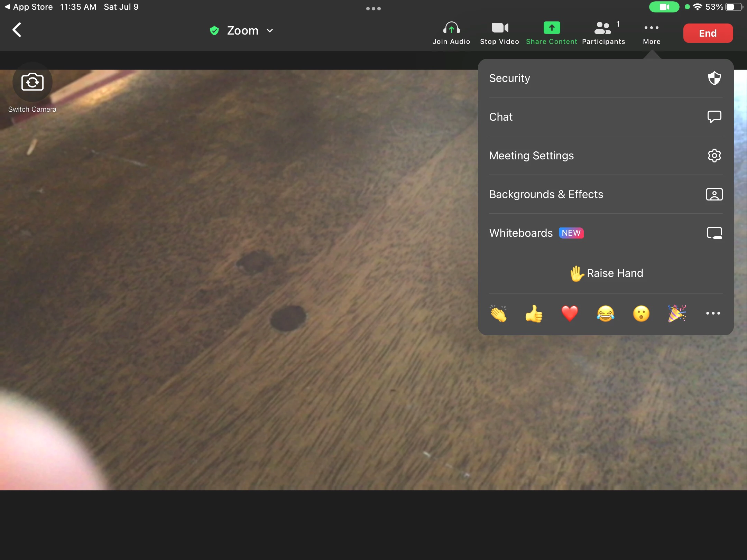Stop video using the camera icon
Screen dimensions: 747x560
click(499, 28)
